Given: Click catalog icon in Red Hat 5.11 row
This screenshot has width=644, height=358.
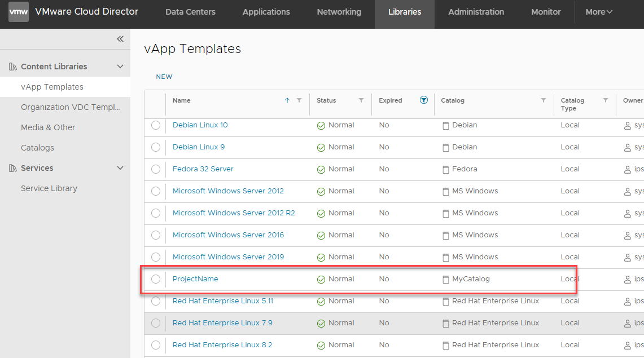Looking at the screenshot, I should [446, 302].
